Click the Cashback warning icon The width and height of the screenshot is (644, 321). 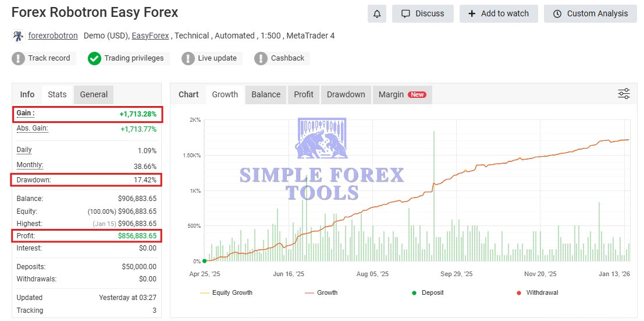(261, 58)
